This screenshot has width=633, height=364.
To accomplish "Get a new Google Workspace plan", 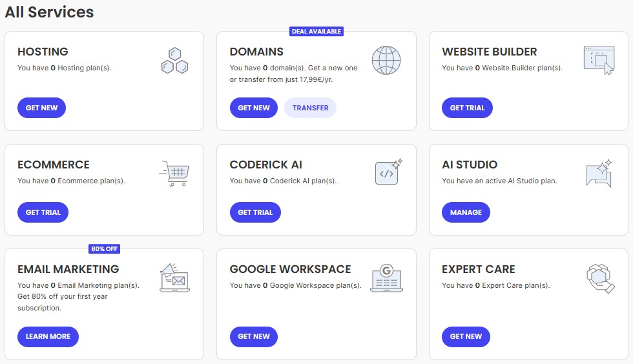I will tap(253, 336).
